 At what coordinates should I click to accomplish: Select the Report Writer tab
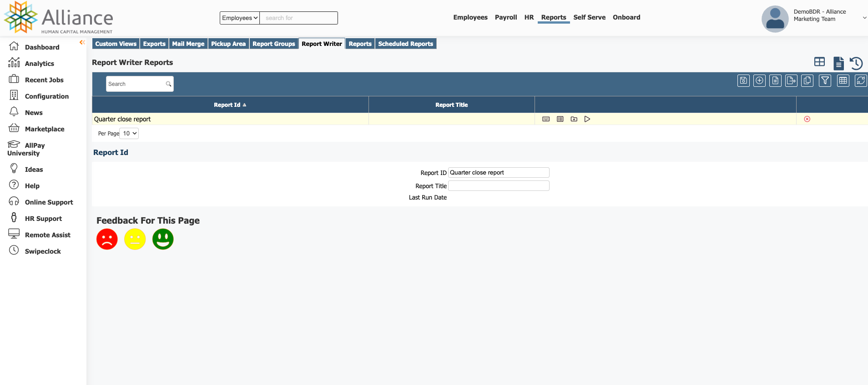[x=322, y=44]
